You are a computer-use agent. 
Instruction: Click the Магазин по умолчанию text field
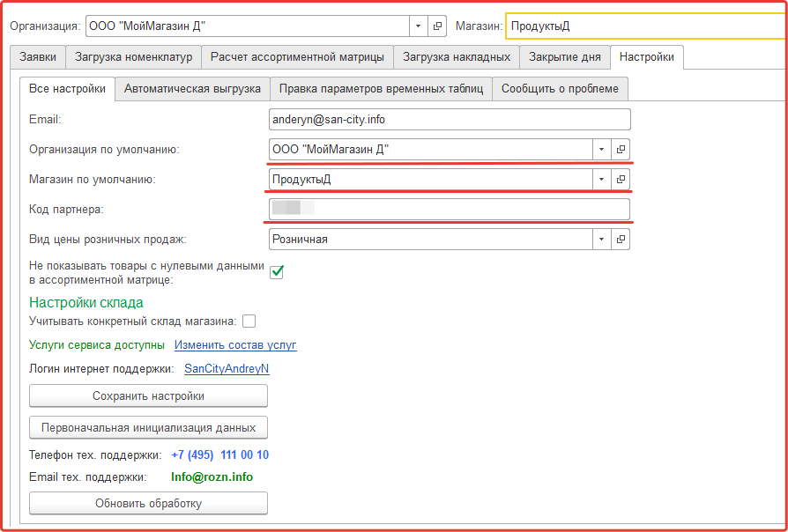(x=431, y=179)
